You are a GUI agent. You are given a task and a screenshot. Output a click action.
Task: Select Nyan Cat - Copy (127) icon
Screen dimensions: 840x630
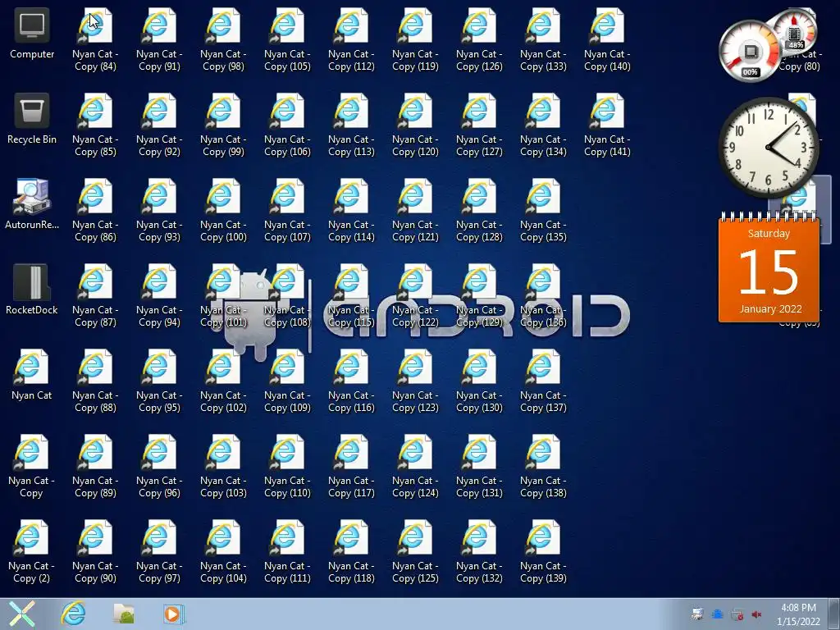pyautogui.click(x=479, y=126)
